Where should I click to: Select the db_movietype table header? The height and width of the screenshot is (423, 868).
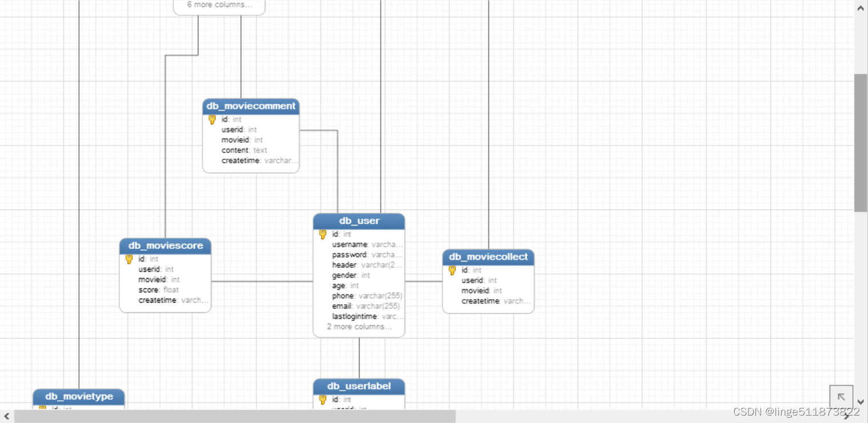coord(79,397)
